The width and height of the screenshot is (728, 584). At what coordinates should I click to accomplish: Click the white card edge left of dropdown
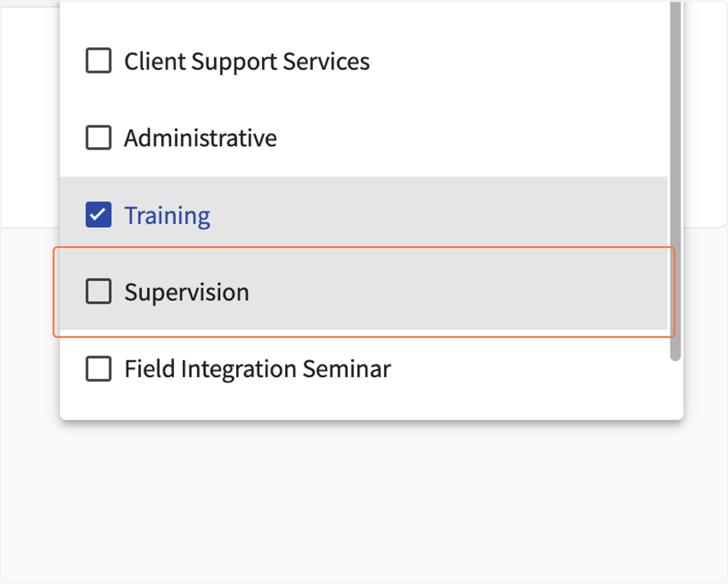29,115
